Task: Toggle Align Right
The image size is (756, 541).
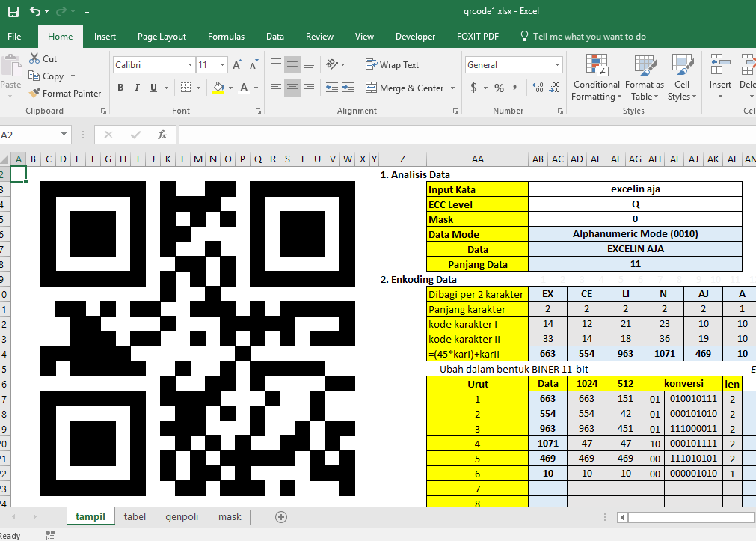Action: coord(309,88)
